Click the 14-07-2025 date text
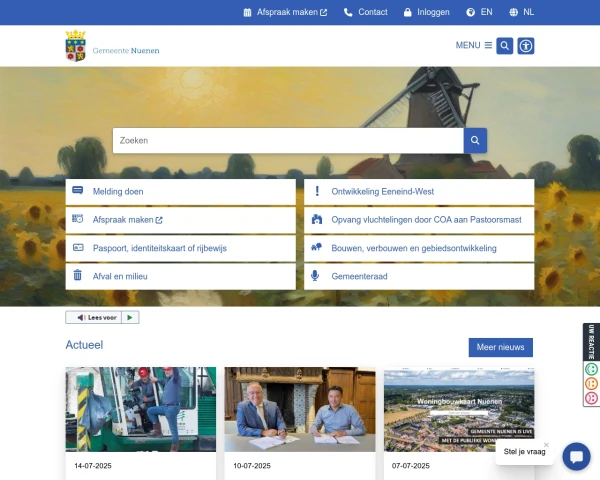The height and width of the screenshot is (480, 600). pos(93,466)
